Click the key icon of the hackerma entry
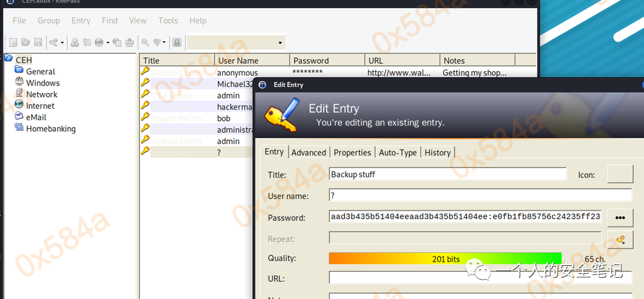The height and width of the screenshot is (299, 644). (x=145, y=106)
